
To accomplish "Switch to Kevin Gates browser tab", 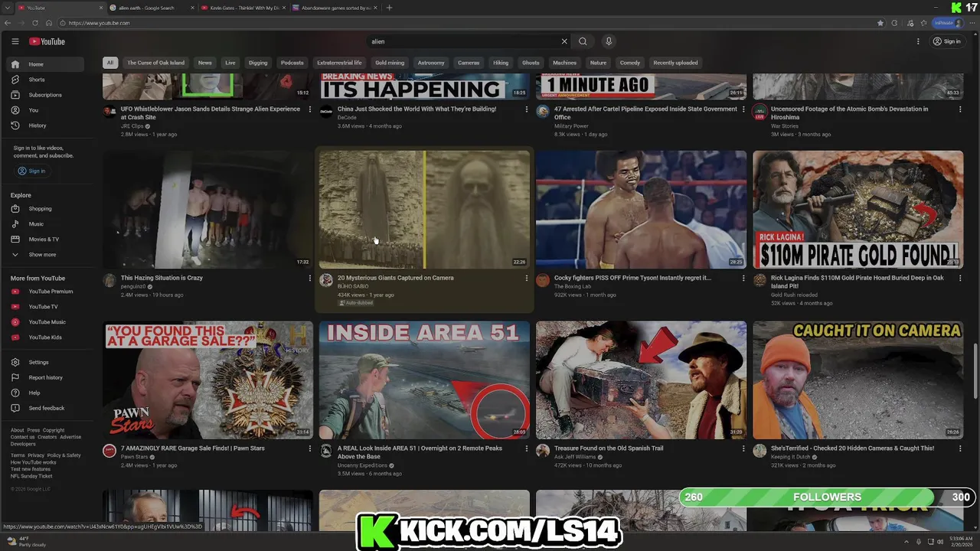I will tap(242, 8).
